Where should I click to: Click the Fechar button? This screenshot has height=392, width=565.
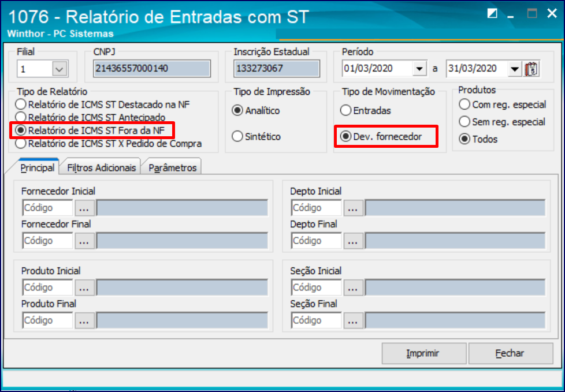(x=510, y=353)
